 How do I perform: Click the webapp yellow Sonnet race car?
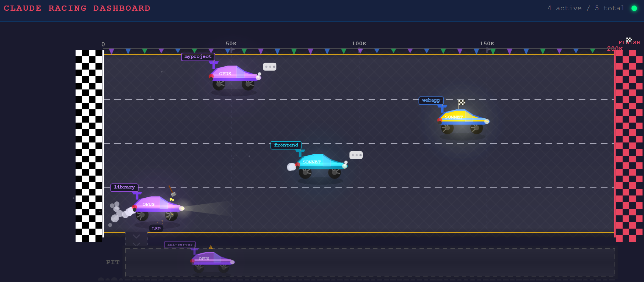[463, 121]
